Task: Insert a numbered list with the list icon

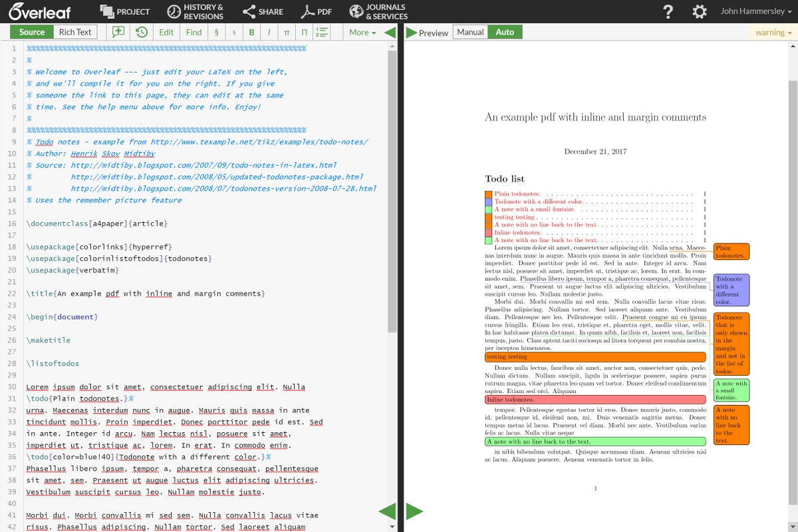Action: click(x=323, y=31)
